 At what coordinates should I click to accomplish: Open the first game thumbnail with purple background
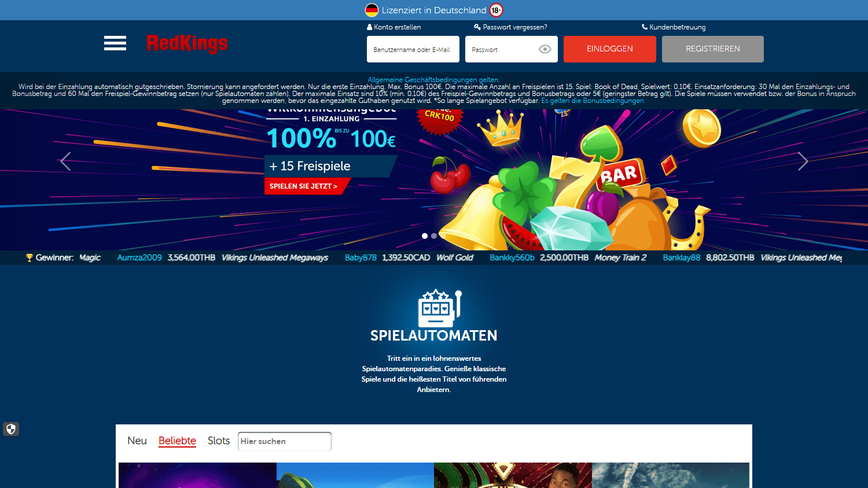197,475
